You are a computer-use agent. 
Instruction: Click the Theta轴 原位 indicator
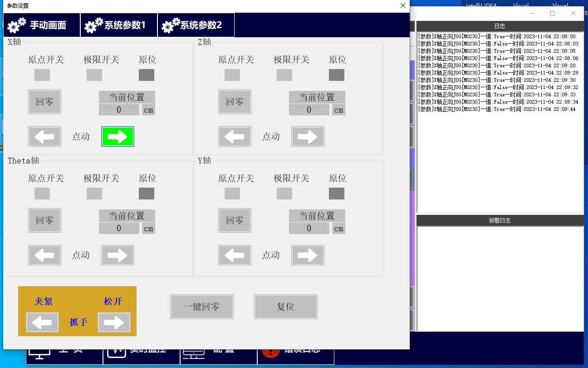147,194
